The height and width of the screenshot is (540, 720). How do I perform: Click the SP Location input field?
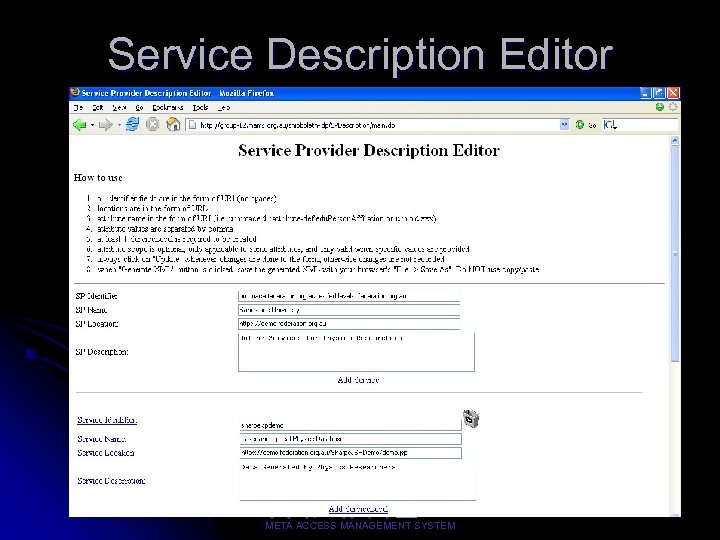point(349,323)
